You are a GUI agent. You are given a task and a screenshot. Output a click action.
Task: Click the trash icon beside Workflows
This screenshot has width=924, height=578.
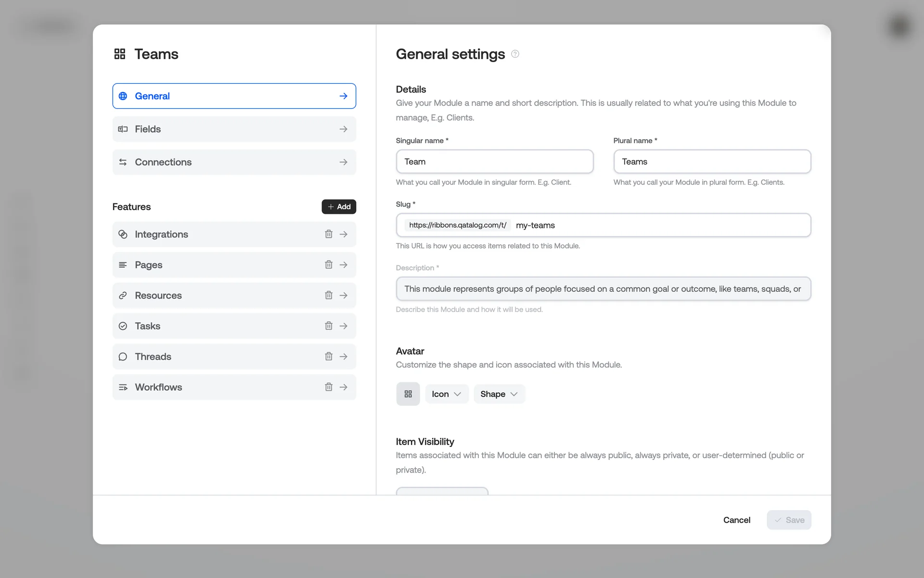click(328, 387)
